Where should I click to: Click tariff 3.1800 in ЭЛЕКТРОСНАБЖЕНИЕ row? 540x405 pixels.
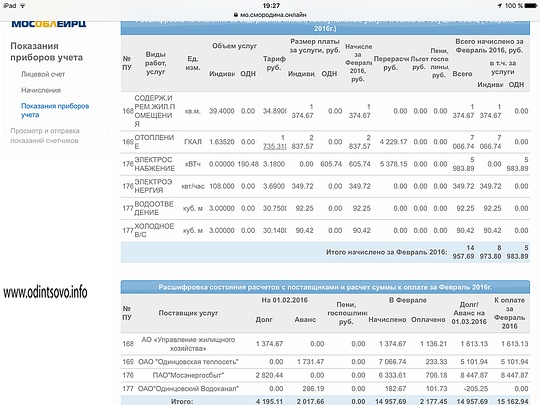point(274,164)
